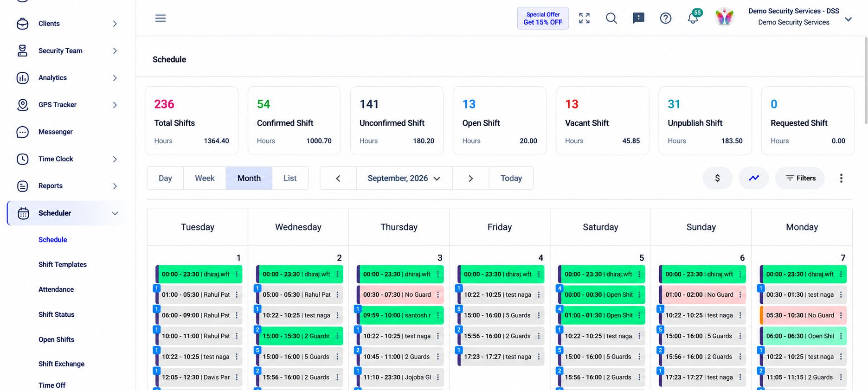868x390 pixels.
Task: Open options for Saturday 00:00 - 00:30 Open Shift
Action: [x=639, y=295]
